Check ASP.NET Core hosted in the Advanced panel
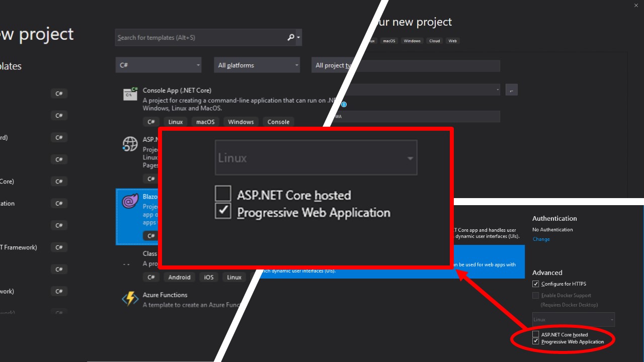Viewport: 644px width, 362px height. (x=536, y=334)
